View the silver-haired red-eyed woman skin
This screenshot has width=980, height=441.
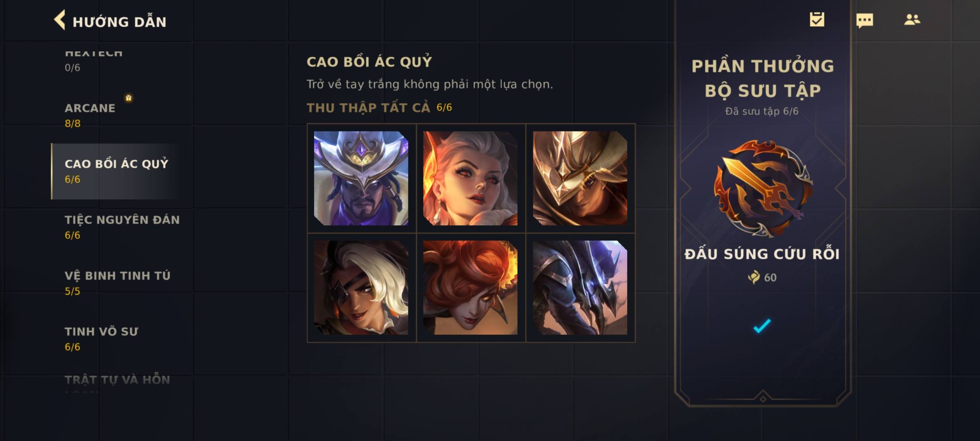tap(470, 178)
